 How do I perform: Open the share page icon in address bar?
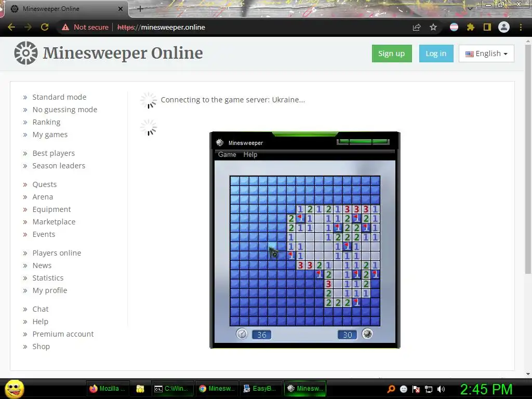(x=417, y=27)
